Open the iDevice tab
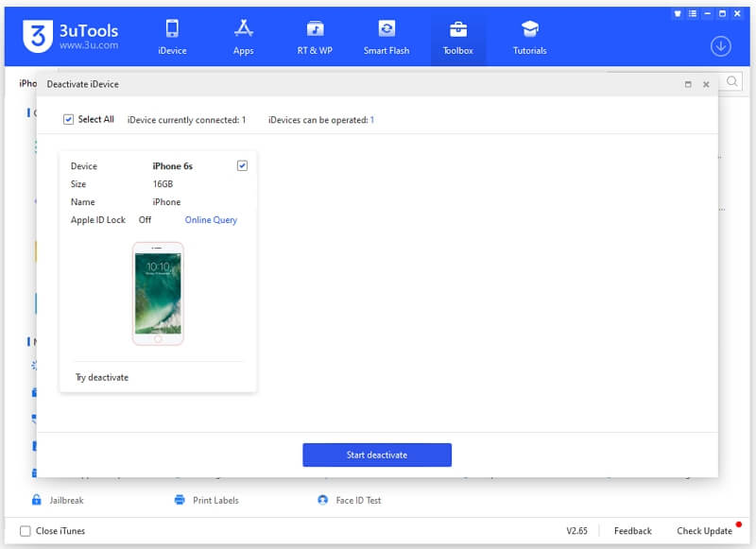Screen dimensions: 756x549 tap(172, 37)
